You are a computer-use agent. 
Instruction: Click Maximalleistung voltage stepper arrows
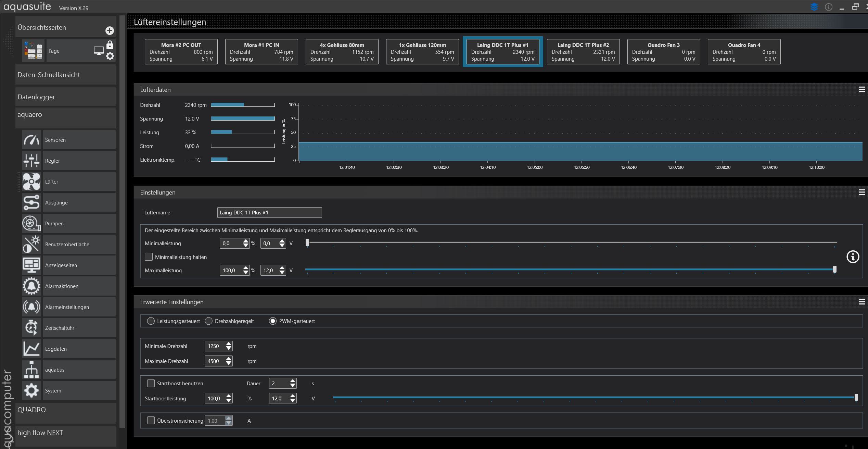tap(282, 270)
